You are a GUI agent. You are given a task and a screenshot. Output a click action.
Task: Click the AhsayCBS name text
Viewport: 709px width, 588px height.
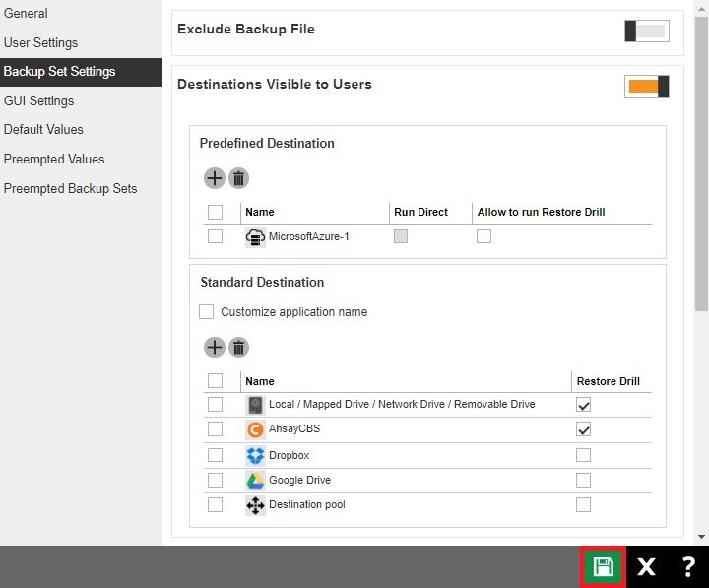[x=294, y=428]
